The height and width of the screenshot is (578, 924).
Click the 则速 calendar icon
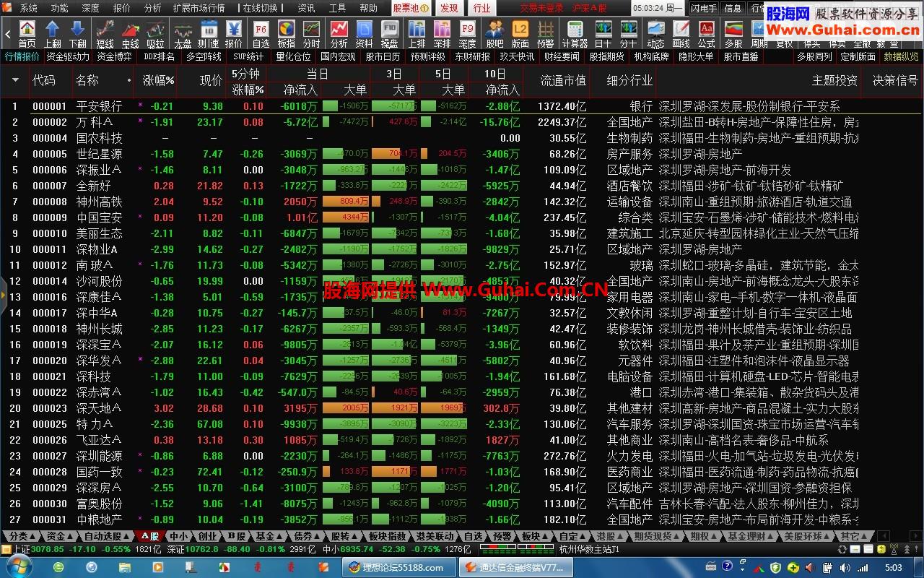pos(208,34)
